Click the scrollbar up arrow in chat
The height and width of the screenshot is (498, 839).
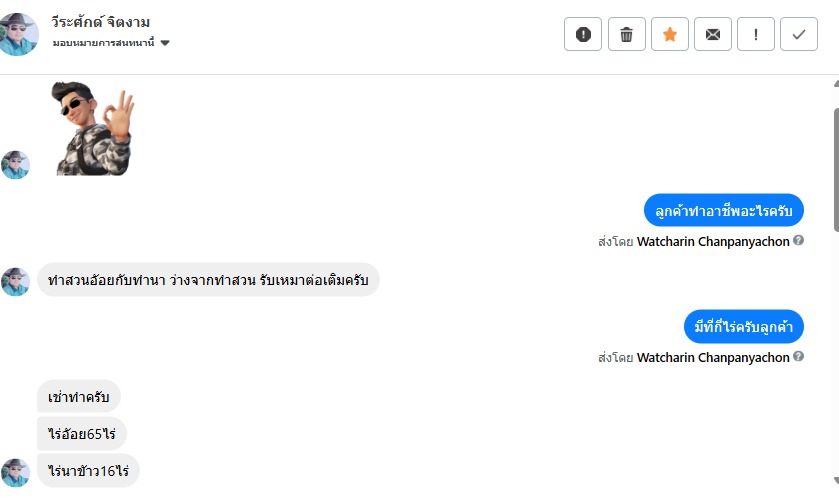pyautogui.click(x=834, y=86)
